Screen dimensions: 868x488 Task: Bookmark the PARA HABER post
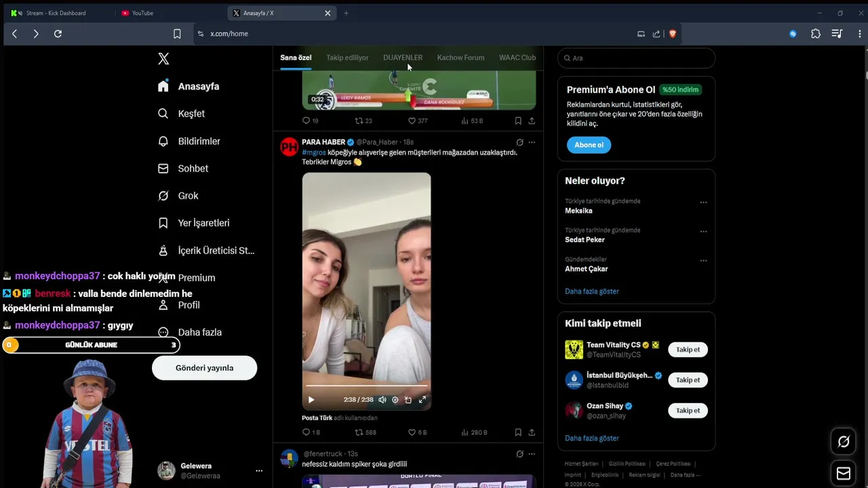pyautogui.click(x=518, y=432)
